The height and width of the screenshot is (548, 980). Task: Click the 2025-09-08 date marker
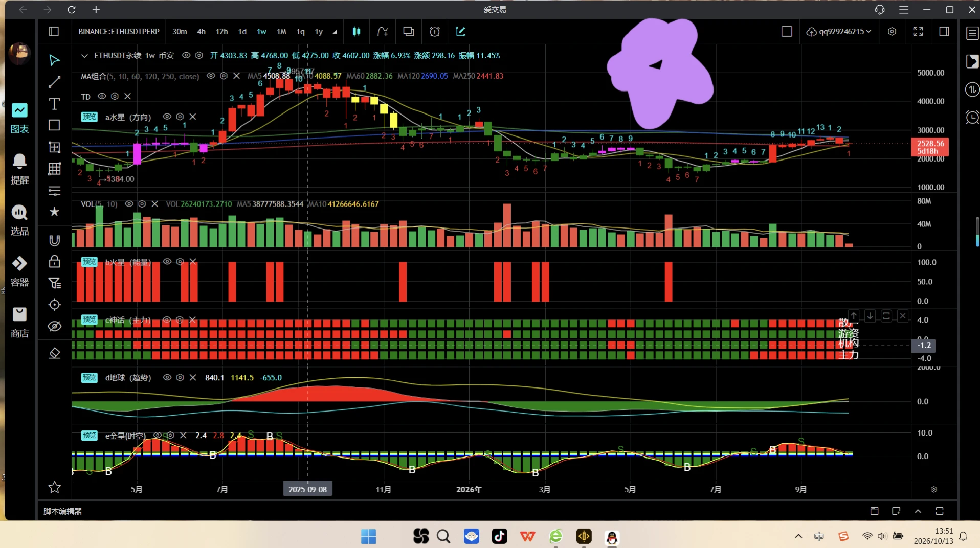click(307, 489)
